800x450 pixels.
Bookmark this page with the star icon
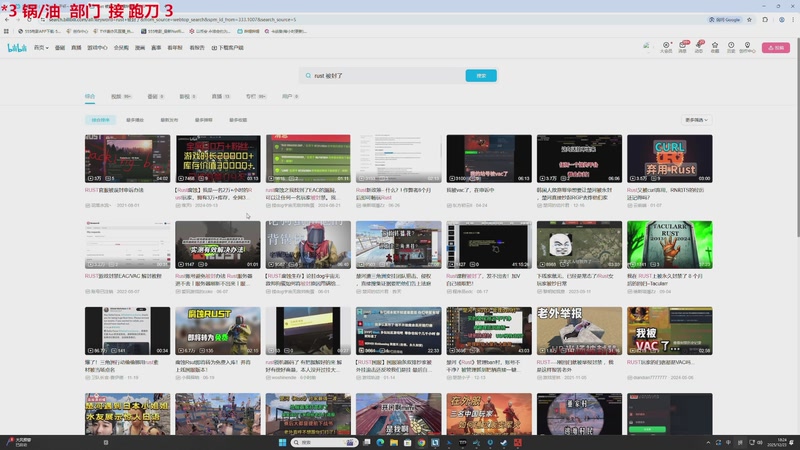point(749,19)
